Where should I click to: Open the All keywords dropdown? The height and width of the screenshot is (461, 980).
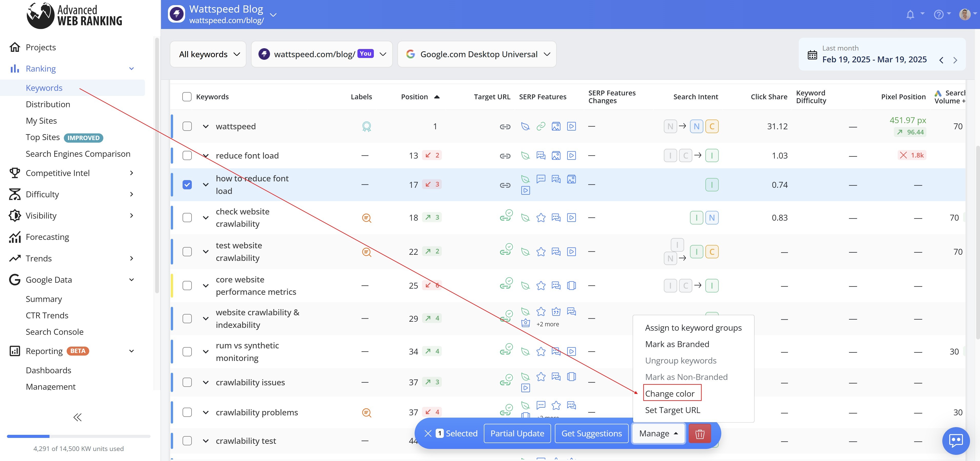[x=208, y=54]
